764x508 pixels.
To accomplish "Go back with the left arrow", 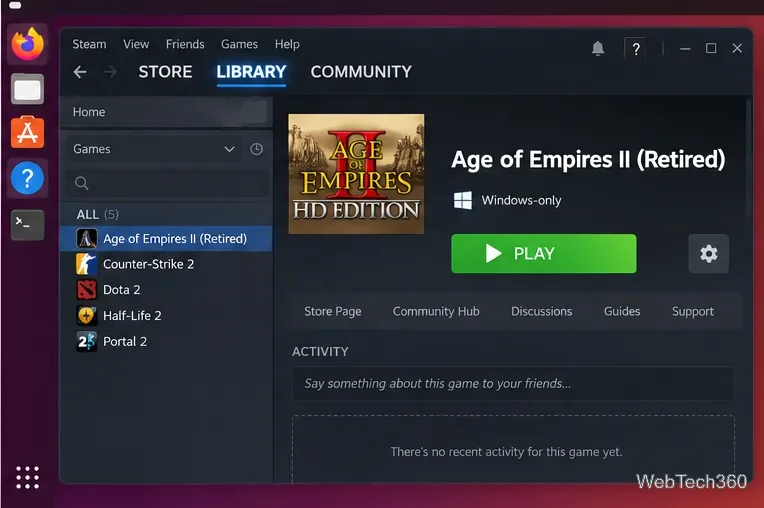I will (x=80, y=72).
